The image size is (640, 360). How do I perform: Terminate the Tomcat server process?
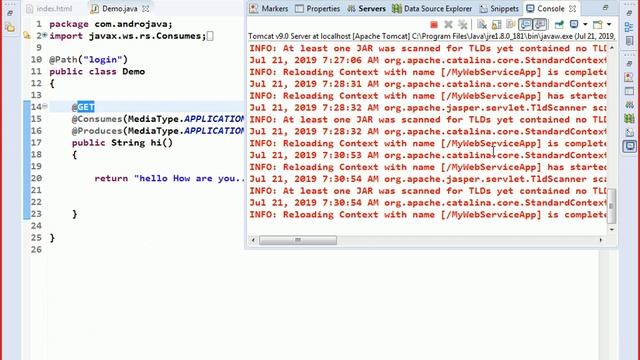434,24
